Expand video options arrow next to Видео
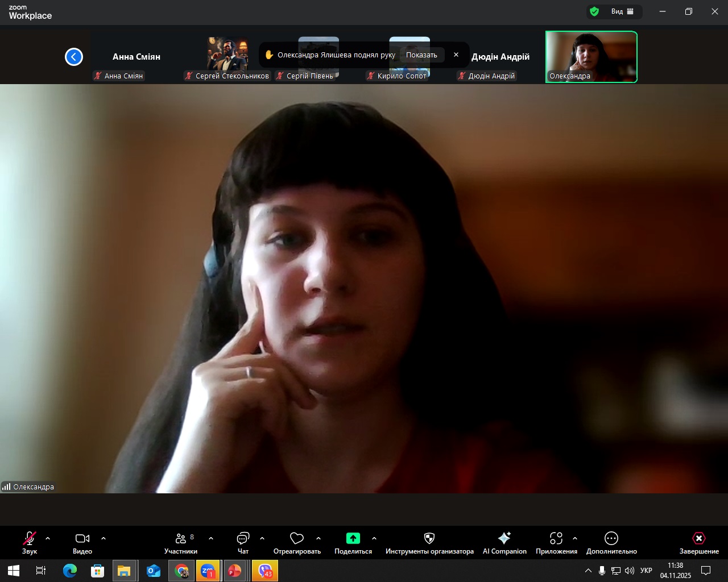Screen dimensions: 728x582 coord(104,538)
